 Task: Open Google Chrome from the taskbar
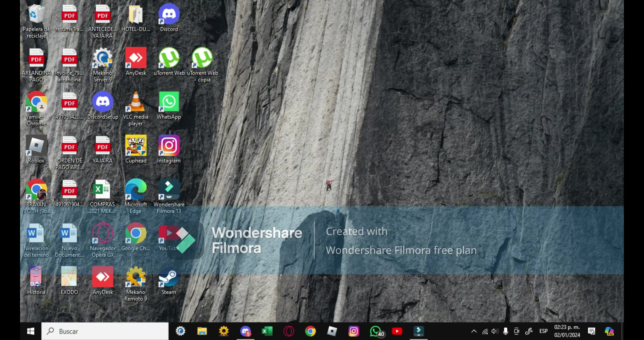(x=310, y=331)
